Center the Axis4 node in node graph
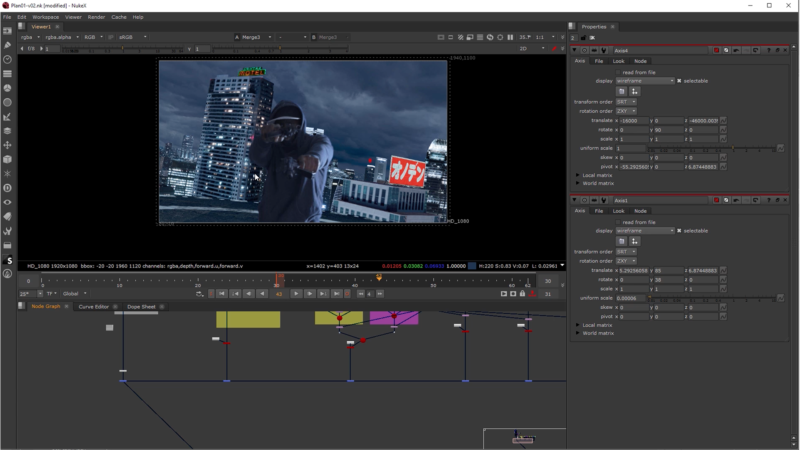The image size is (800, 450). (585, 51)
